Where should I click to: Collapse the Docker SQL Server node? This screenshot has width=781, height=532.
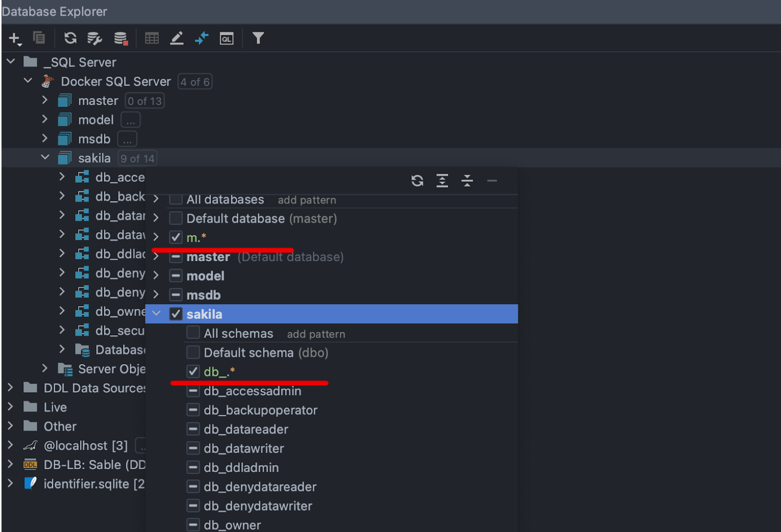(28, 81)
